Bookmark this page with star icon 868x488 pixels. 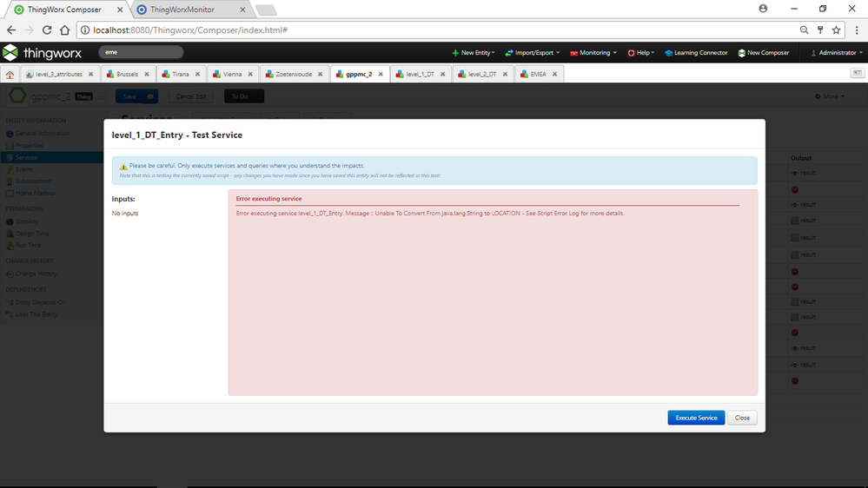click(837, 30)
